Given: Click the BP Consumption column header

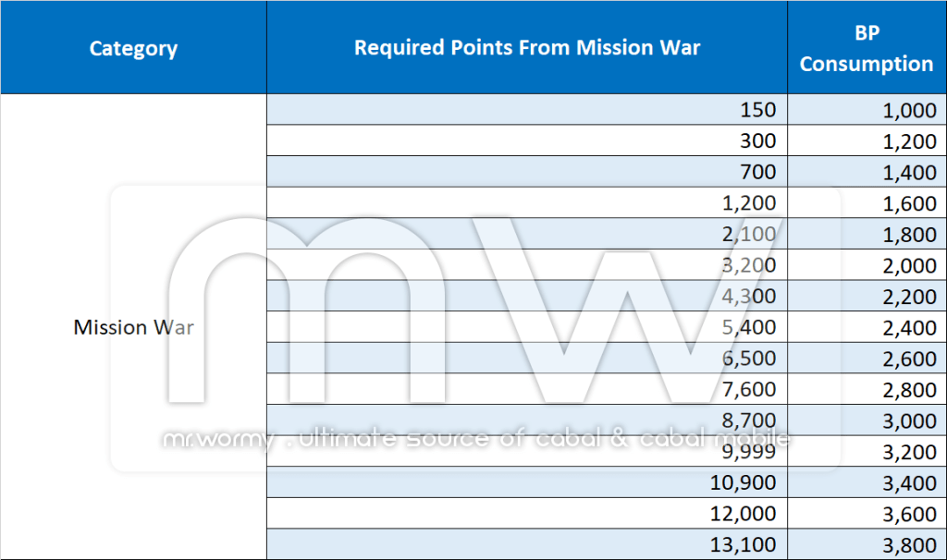Looking at the screenshot, I should (867, 48).
